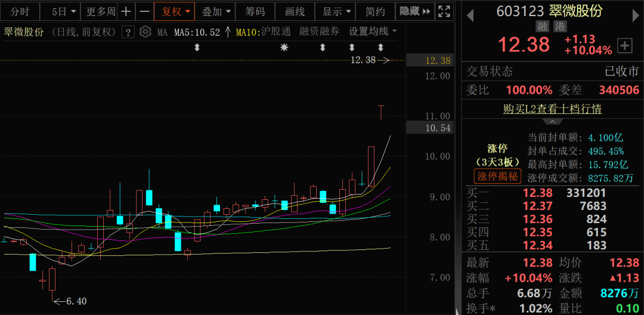
Task: Switch to 简约 simple mode
Action: [x=375, y=11]
